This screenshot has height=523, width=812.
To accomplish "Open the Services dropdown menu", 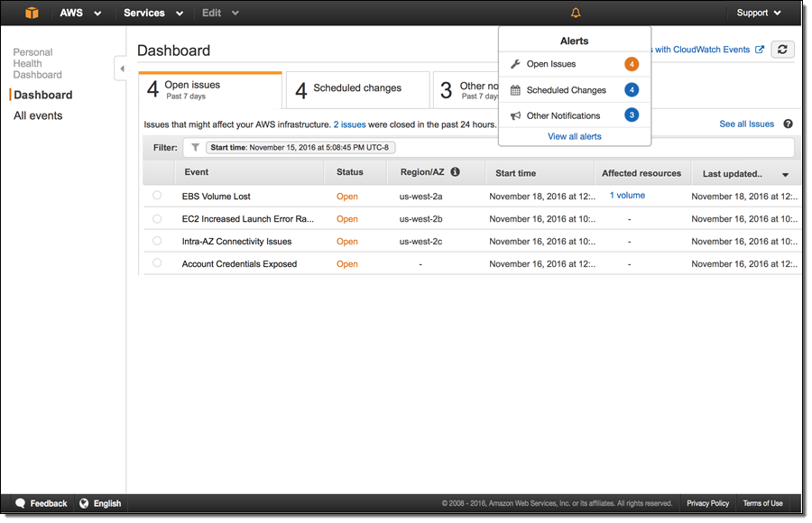I will click(x=152, y=13).
